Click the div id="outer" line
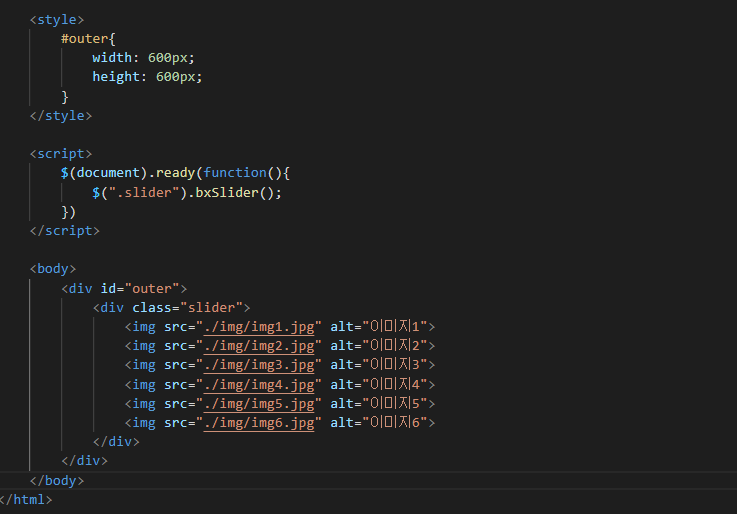Screen dimensions: 737x514 coord(124,288)
